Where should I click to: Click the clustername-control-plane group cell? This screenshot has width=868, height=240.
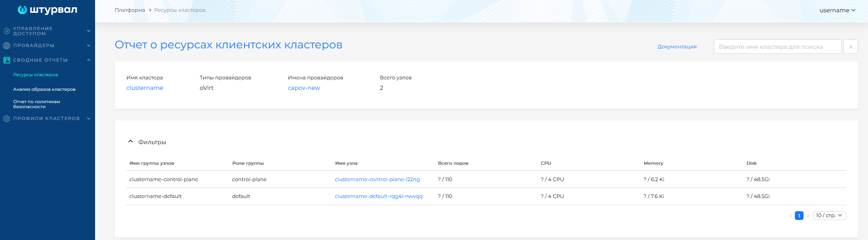click(x=164, y=179)
